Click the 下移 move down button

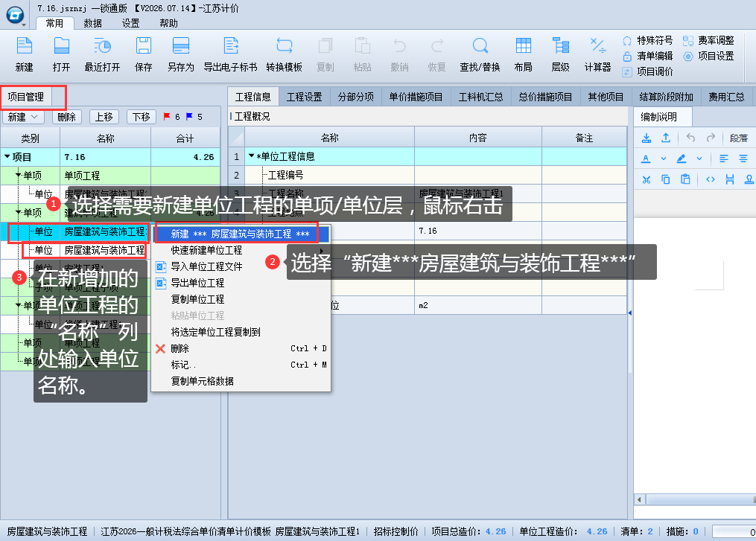pos(142,117)
